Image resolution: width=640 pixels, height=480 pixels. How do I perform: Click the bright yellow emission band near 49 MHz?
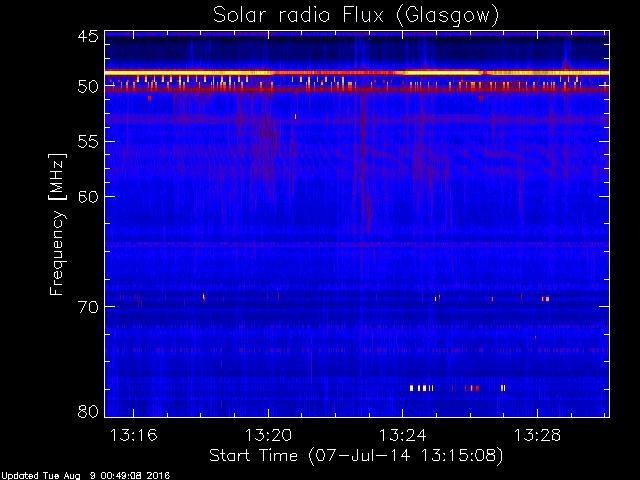(357, 73)
